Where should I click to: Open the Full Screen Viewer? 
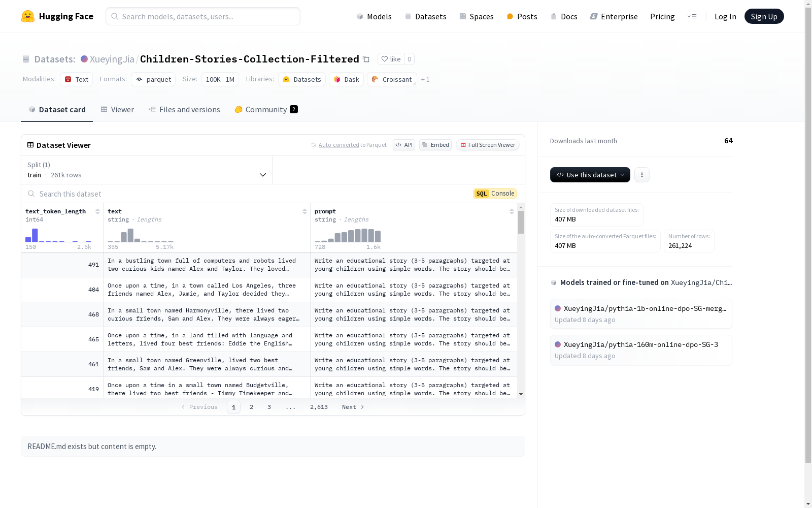pyautogui.click(x=488, y=145)
